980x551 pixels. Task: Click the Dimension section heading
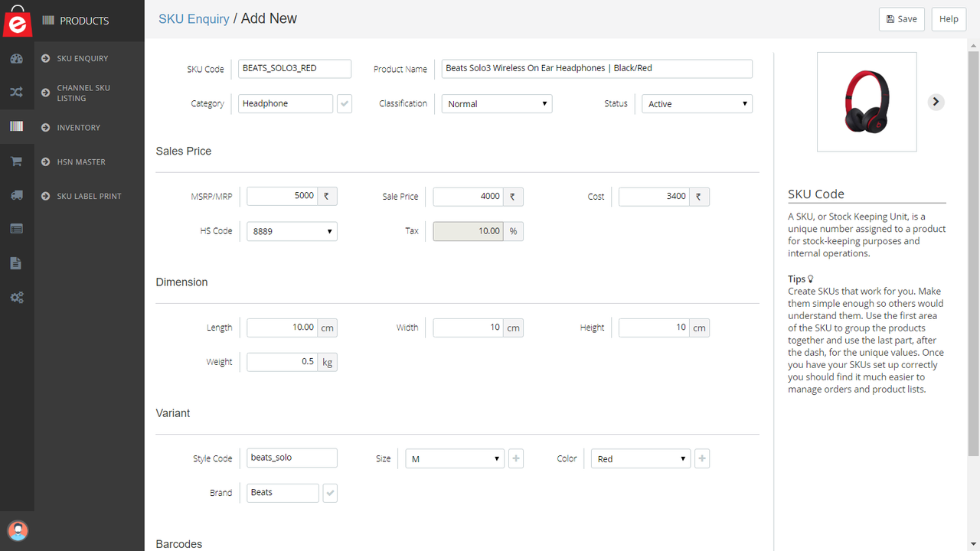pyautogui.click(x=181, y=282)
